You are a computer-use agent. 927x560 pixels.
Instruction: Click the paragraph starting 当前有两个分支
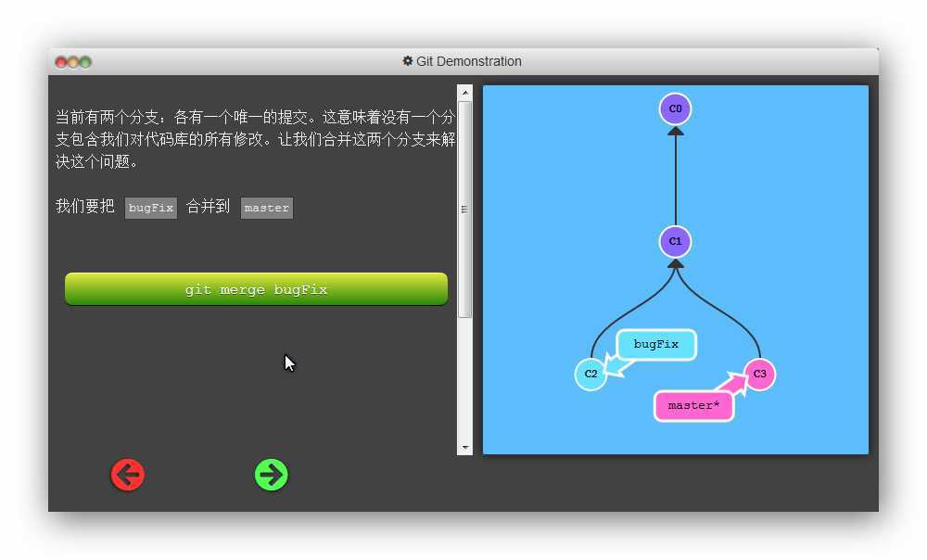tap(256, 139)
